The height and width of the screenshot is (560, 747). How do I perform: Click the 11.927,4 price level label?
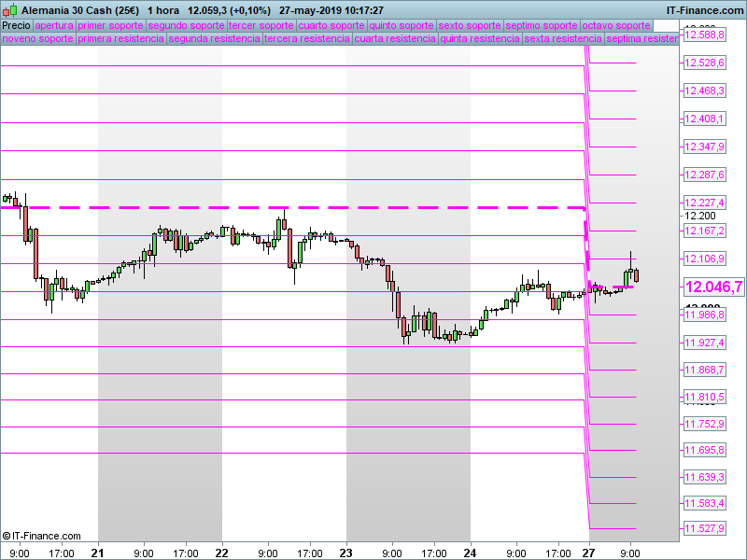click(x=705, y=343)
